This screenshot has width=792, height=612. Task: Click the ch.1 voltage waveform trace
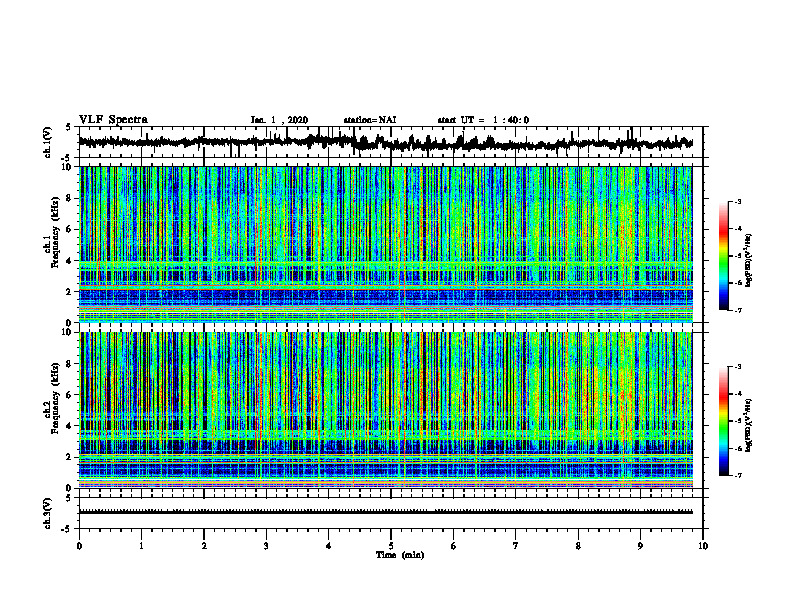pos(385,142)
